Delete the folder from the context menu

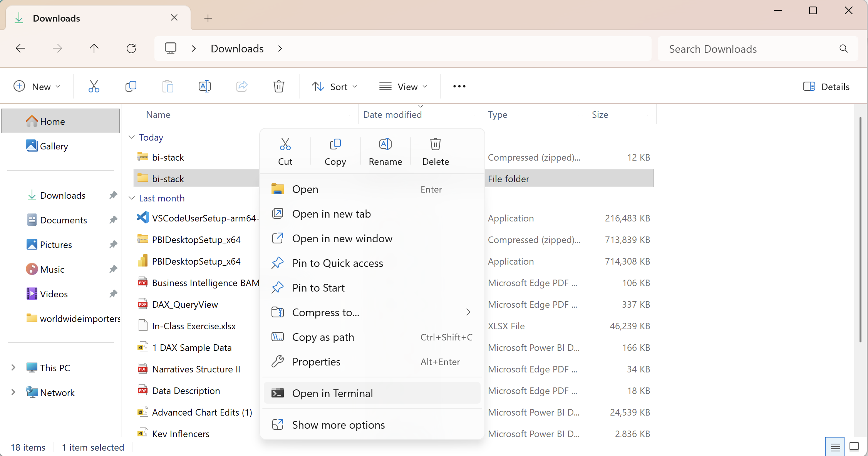click(436, 152)
